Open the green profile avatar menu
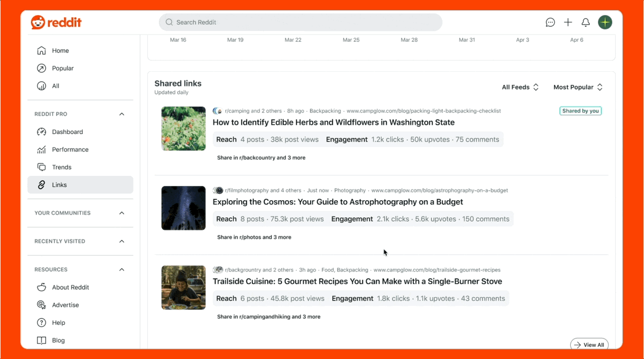Screen dimensions: 644x359 click(605, 22)
